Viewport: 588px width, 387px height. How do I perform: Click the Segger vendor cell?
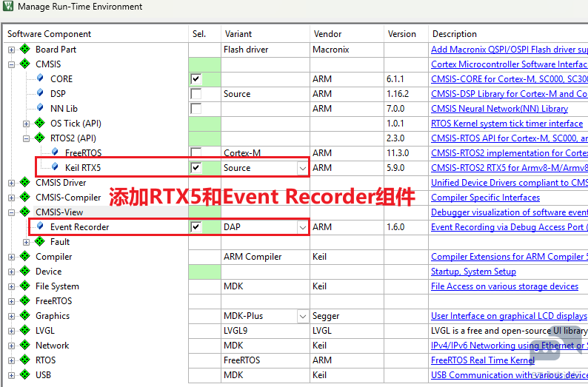(x=347, y=316)
